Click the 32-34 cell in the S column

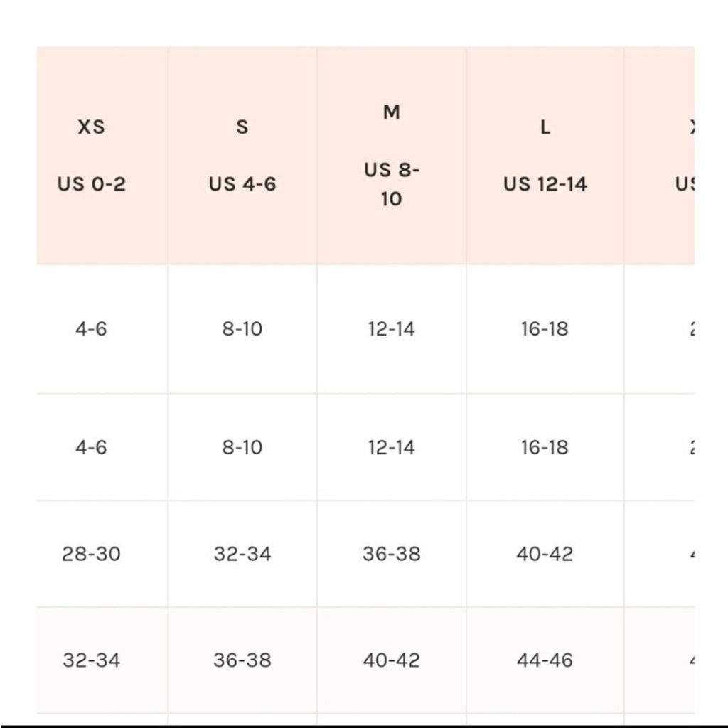pyautogui.click(x=242, y=554)
